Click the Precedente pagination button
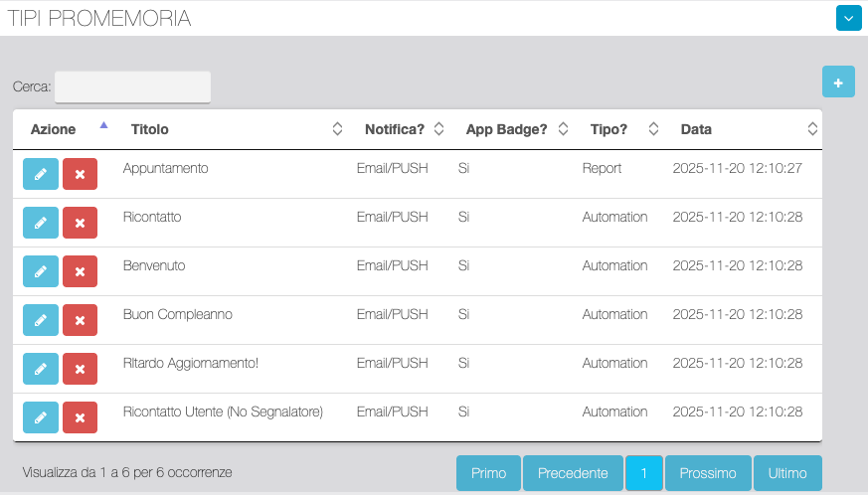 [573, 473]
